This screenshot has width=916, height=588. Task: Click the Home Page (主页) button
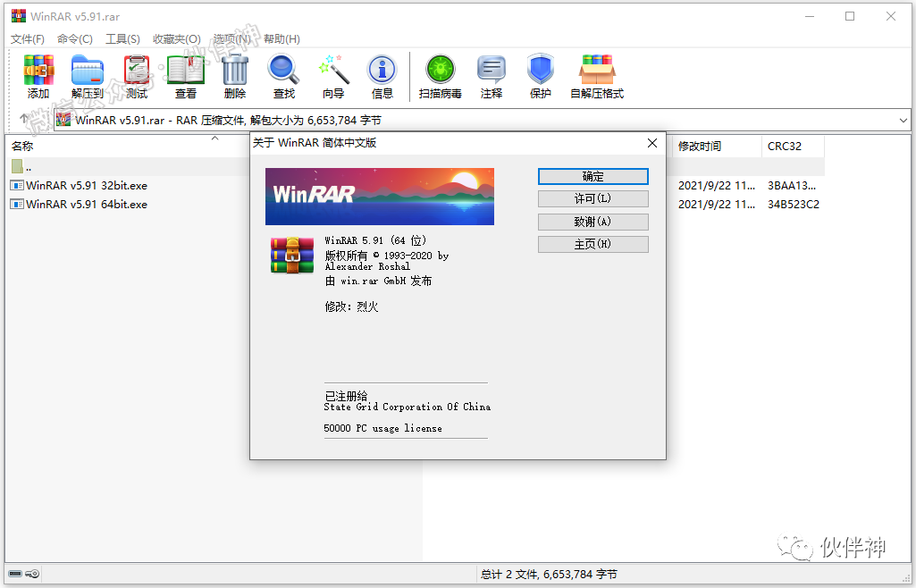(x=593, y=244)
